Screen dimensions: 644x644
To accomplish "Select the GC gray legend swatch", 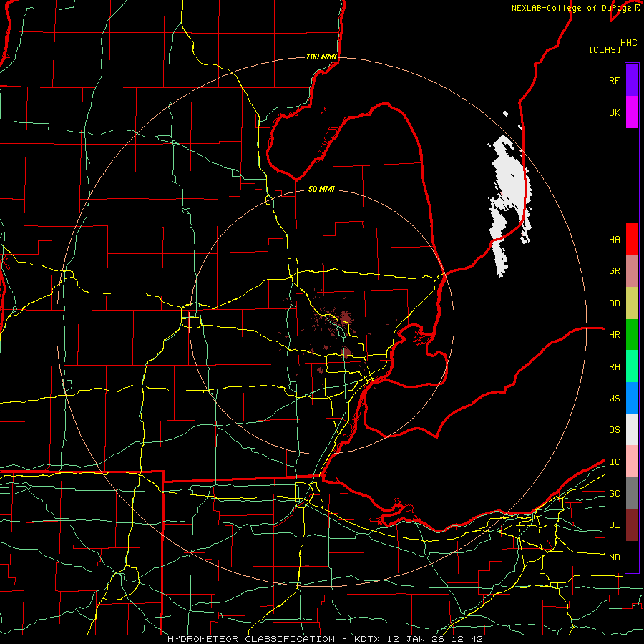I will click(x=632, y=493).
